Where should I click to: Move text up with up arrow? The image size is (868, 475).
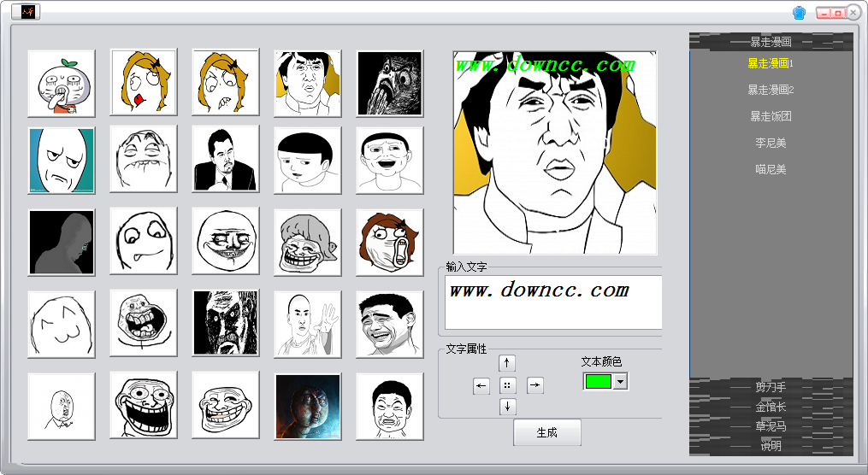click(x=506, y=363)
